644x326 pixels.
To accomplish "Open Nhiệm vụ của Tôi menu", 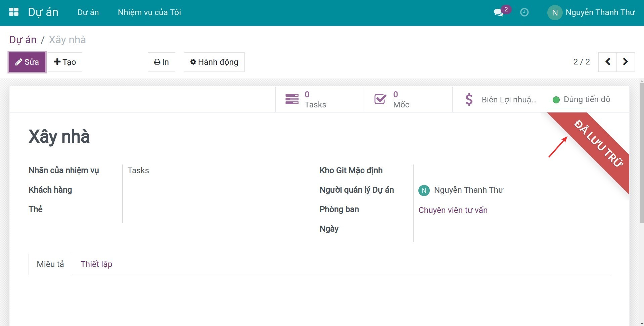I will 149,12.
